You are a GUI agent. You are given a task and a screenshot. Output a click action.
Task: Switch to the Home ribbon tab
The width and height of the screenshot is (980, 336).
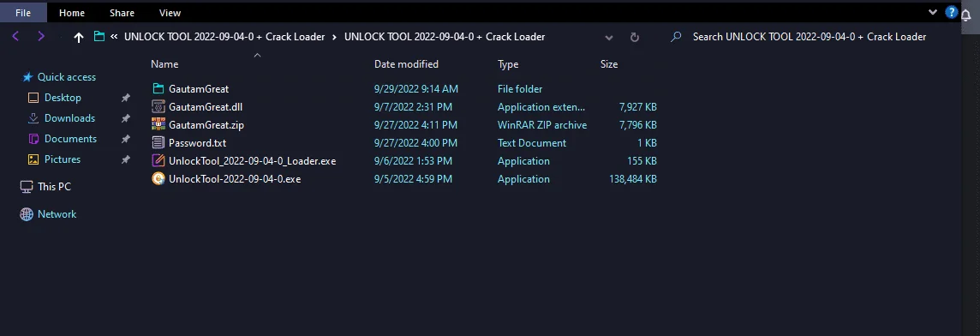click(72, 13)
